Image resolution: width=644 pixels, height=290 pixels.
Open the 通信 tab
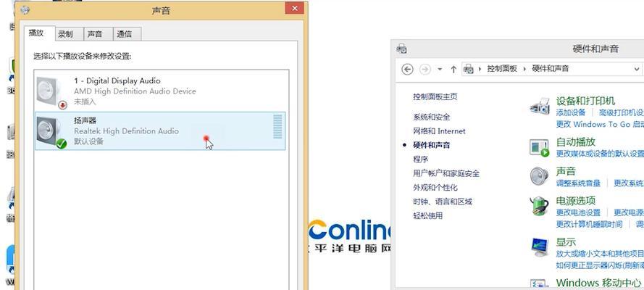pyautogui.click(x=127, y=34)
